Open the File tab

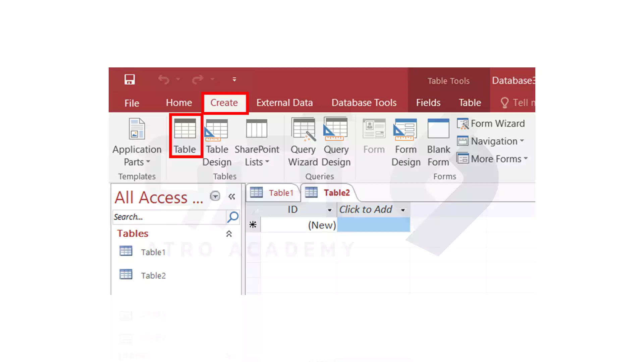(x=132, y=103)
